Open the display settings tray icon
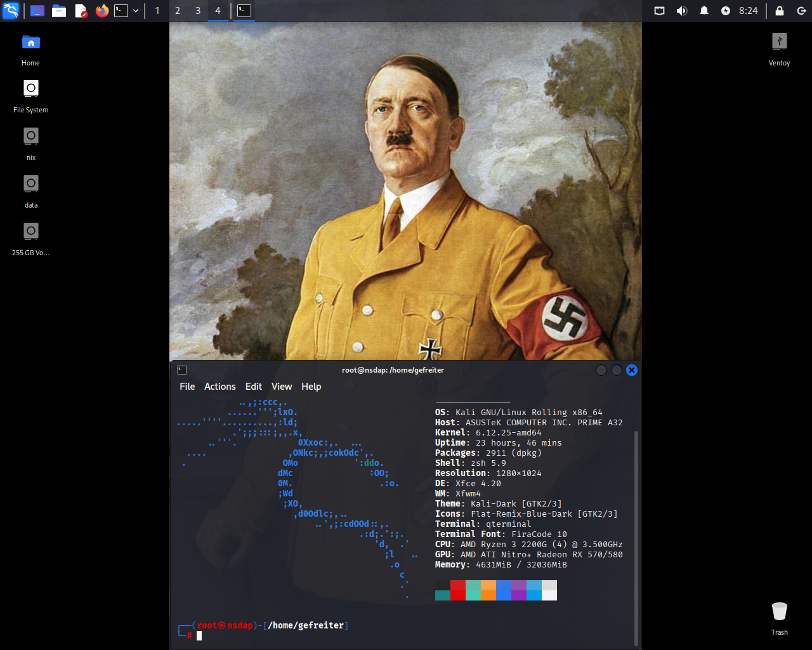This screenshot has height=650, width=812. tap(660, 11)
